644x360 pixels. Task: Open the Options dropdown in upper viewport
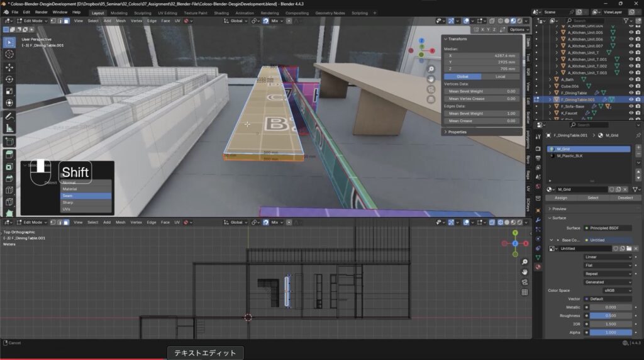(519, 30)
